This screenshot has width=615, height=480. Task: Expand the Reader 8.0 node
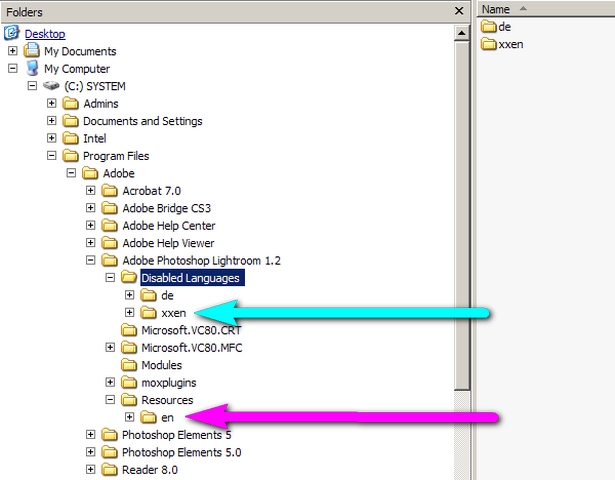click(91, 469)
